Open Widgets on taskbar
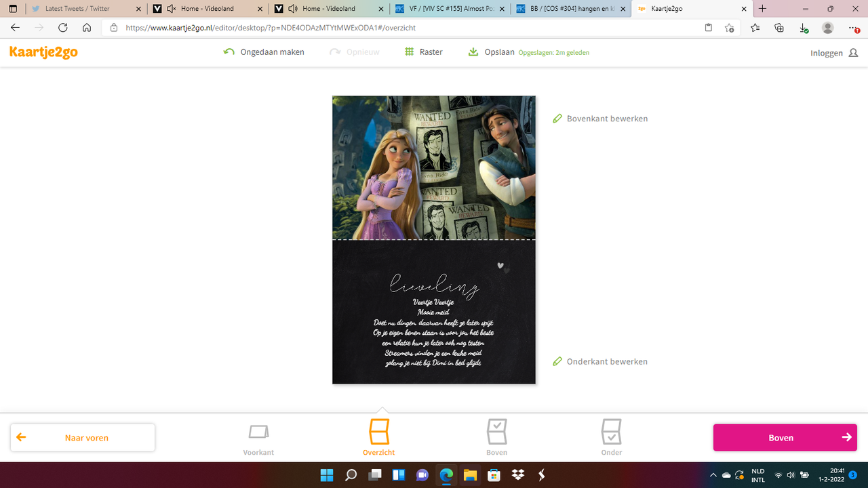The image size is (868, 488). (398, 475)
